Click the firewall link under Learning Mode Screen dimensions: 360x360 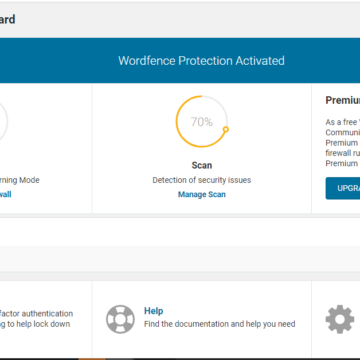6,194
